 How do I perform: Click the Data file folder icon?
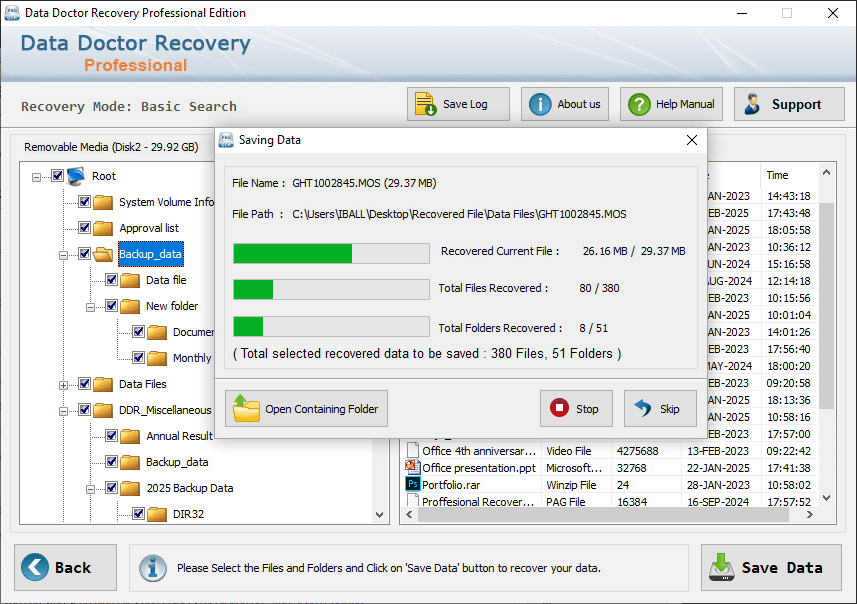tap(130, 280)
